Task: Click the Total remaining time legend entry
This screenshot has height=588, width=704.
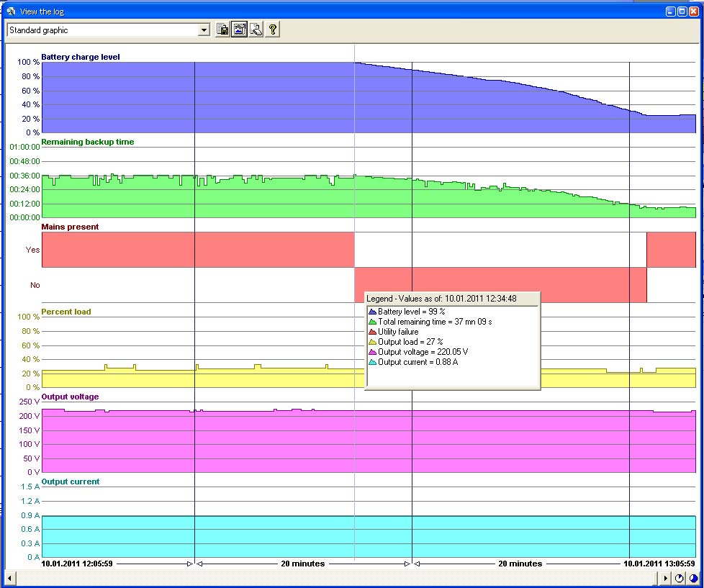Action: click(435, 322)
